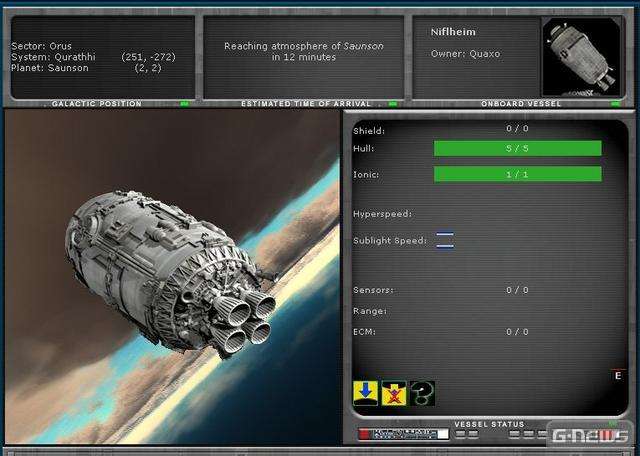Open the question mark help icon
The height and width of the screenshot is (456, 640).
pos(422,393)
